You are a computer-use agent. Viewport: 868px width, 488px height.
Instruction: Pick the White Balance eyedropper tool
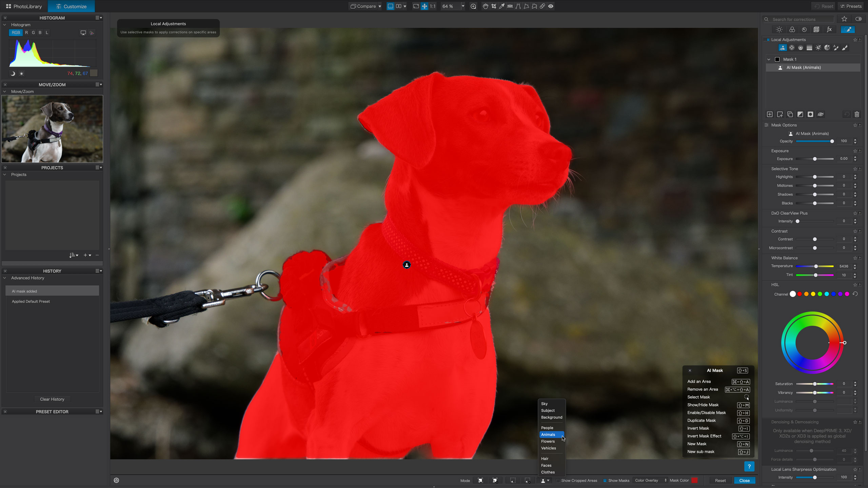[x=502, y=6]
